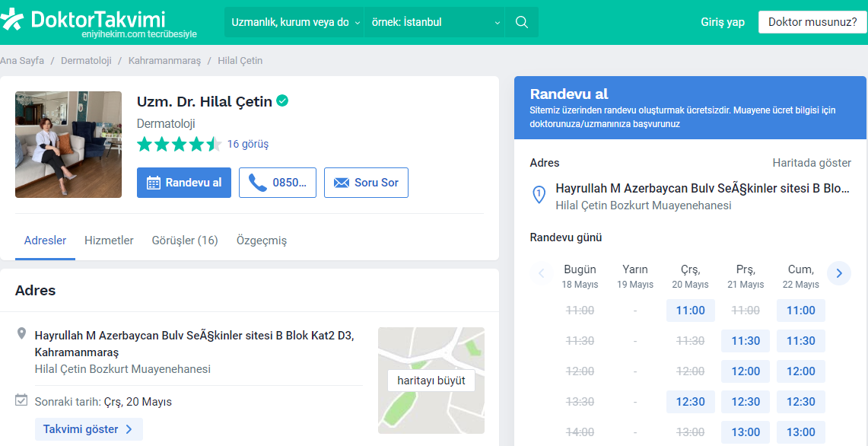
Task: Open the Özgeçmiş tab
Action: coord(261,241)
